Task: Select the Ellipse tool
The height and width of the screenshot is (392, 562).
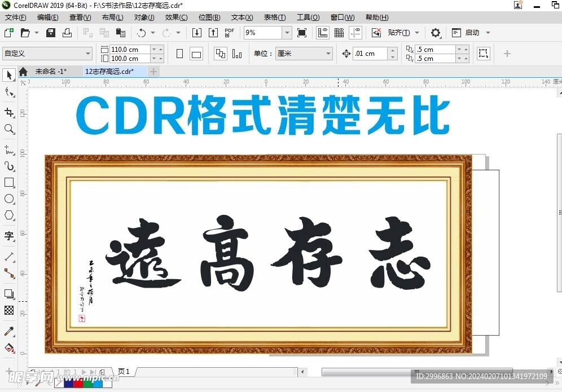Action: click(8, 199)
